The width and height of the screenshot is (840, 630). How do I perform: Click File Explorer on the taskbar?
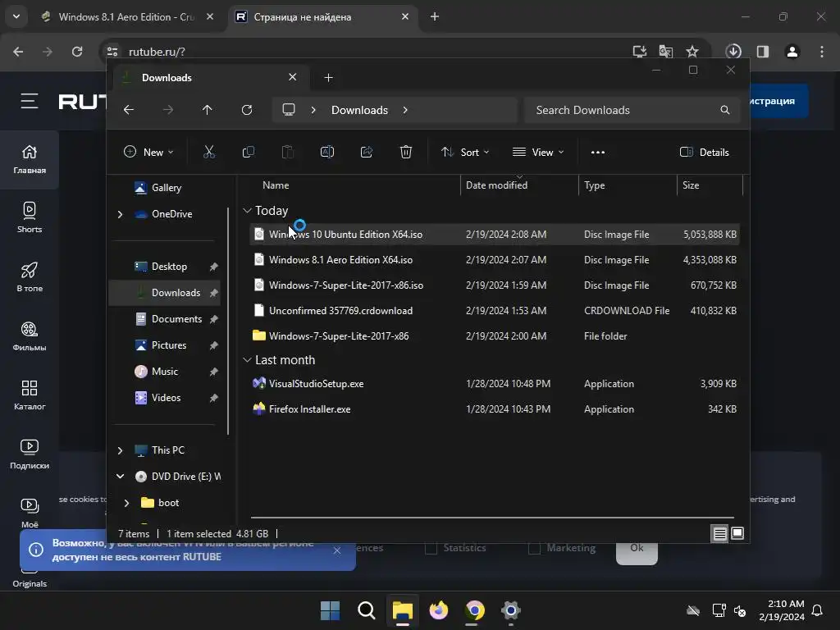point(402,610)
